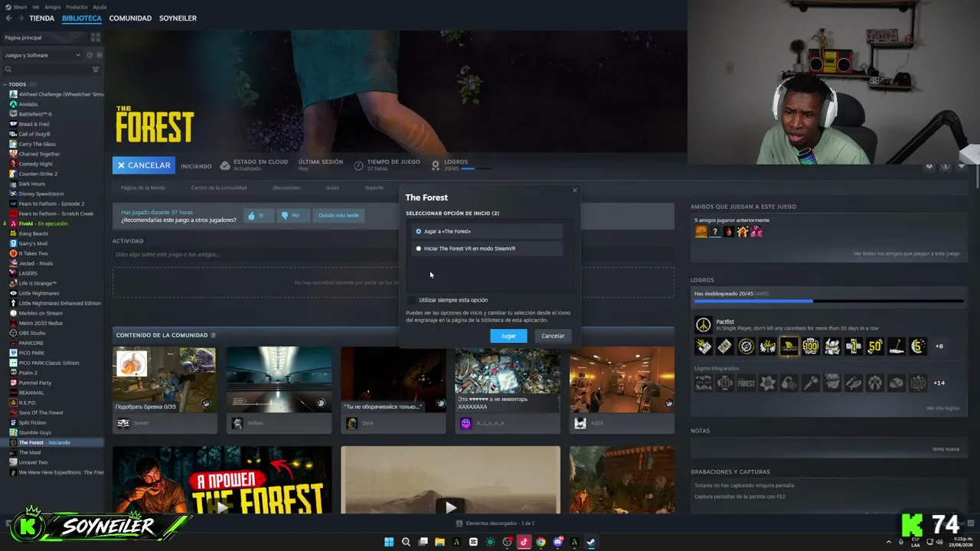
Task: Click the 100 achievement badge icon
Action: coord(810,346)
